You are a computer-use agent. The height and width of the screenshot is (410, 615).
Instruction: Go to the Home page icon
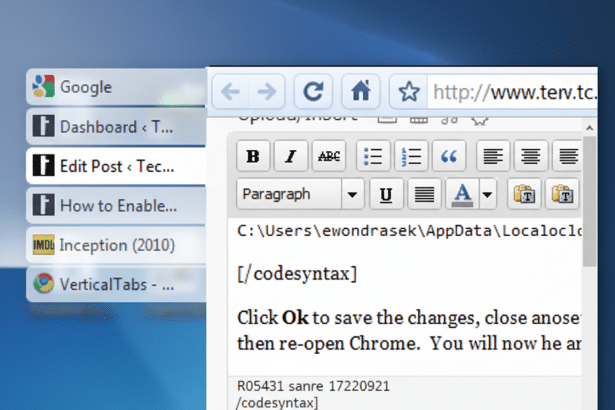[360, 92]
